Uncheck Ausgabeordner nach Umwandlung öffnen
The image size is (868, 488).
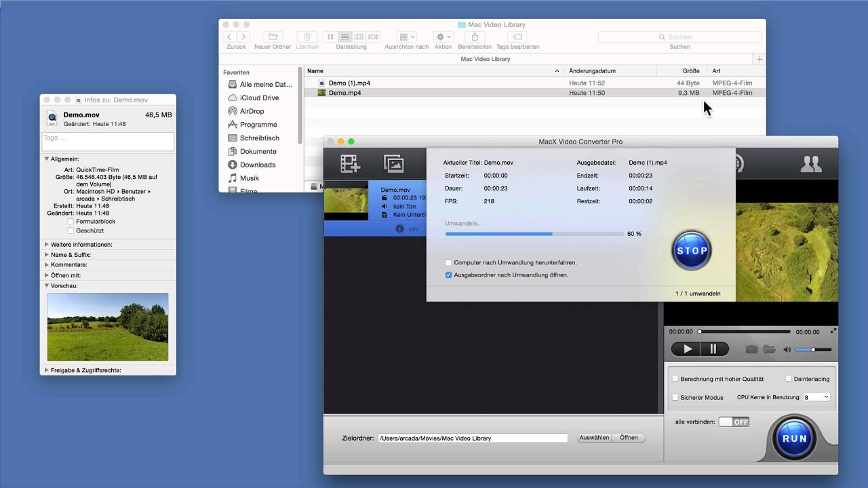[x=449, y=275]
